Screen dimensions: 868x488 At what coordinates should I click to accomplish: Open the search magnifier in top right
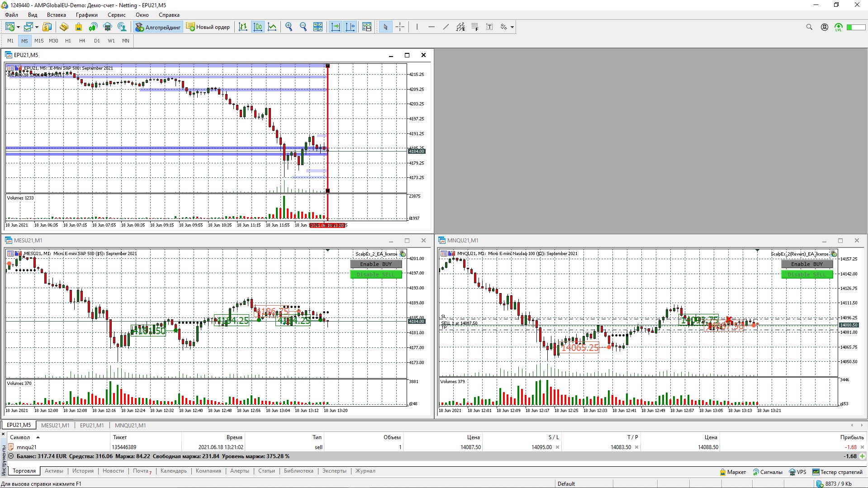tap(809, 27)
